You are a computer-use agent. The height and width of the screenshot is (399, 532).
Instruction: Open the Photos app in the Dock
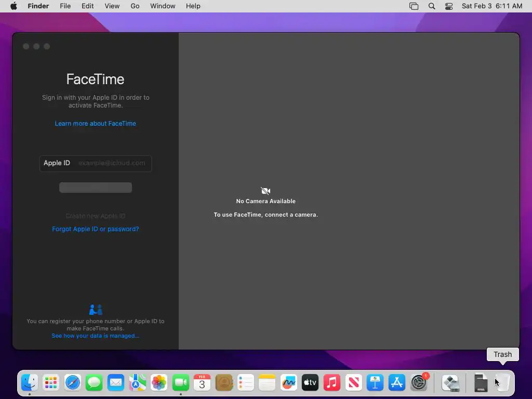[159, 383]
